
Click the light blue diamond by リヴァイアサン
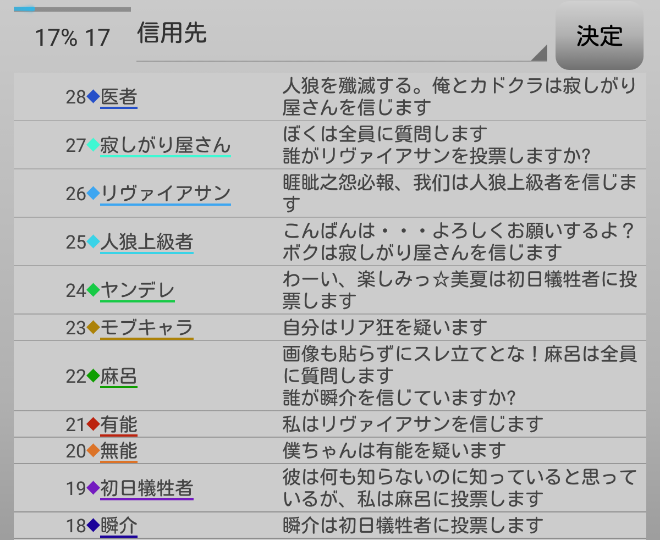point(93,193)
